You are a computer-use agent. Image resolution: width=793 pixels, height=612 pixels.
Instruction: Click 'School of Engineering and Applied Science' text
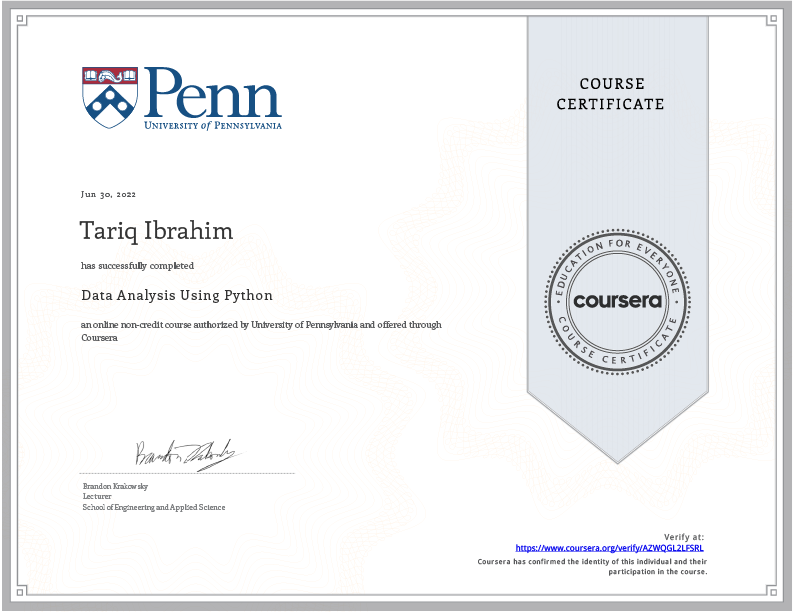click(154, 507)
